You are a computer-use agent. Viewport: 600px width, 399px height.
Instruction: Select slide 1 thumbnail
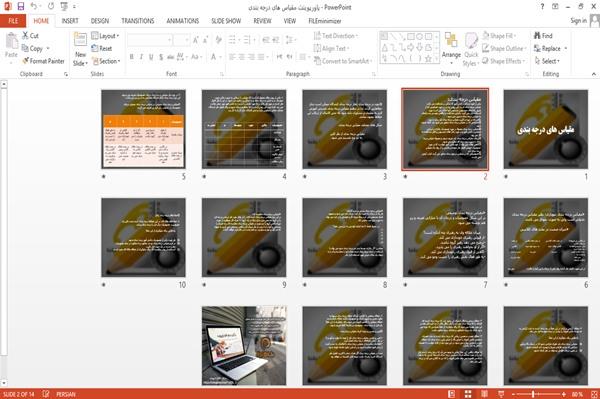click(x=546, y=129)
